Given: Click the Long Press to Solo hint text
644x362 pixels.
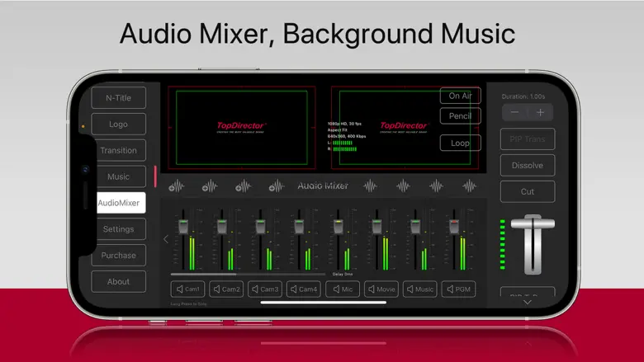Looking at the screenshot, I should (188, 304).
